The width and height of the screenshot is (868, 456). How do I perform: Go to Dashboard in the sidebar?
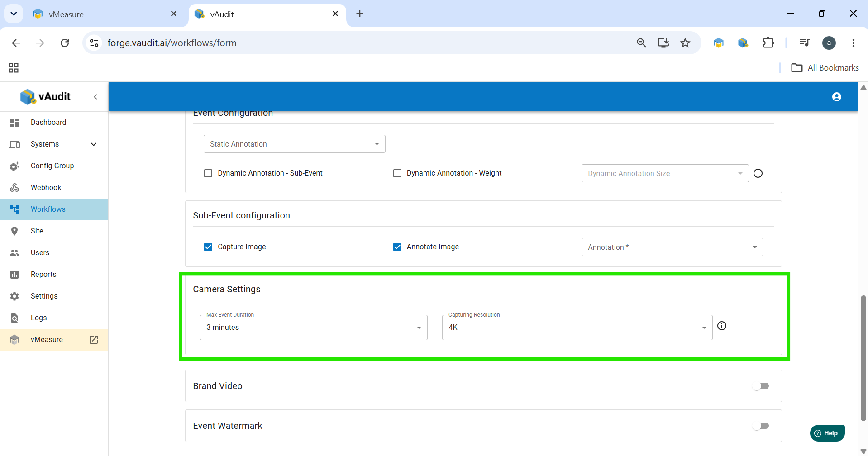[48, 123]
